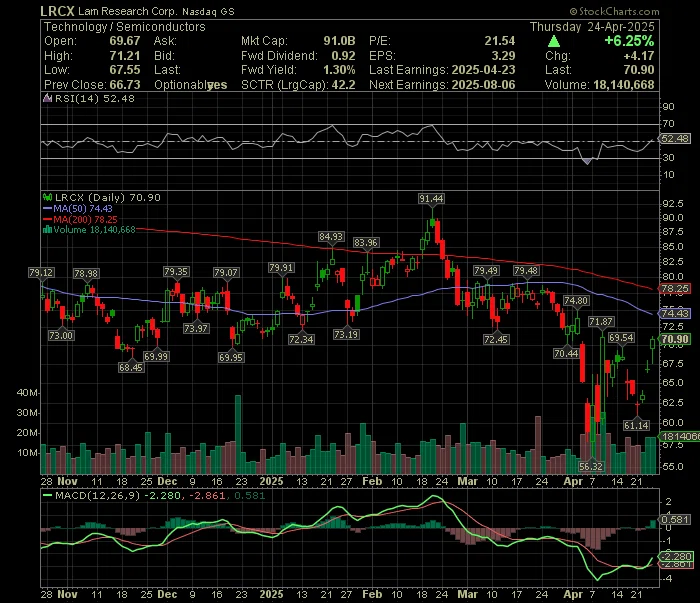The width and height of the screenshot is (700, 603).
Task: Click the 91.44 peak price label
Action: click(431, 199)
